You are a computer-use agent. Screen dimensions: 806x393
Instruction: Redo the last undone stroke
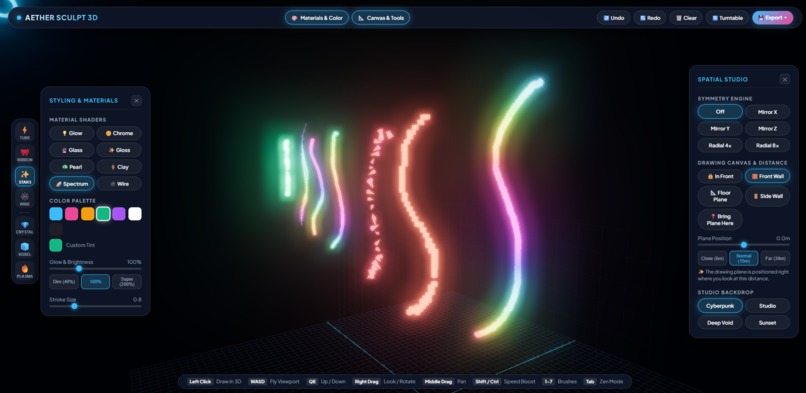[650, 18]
